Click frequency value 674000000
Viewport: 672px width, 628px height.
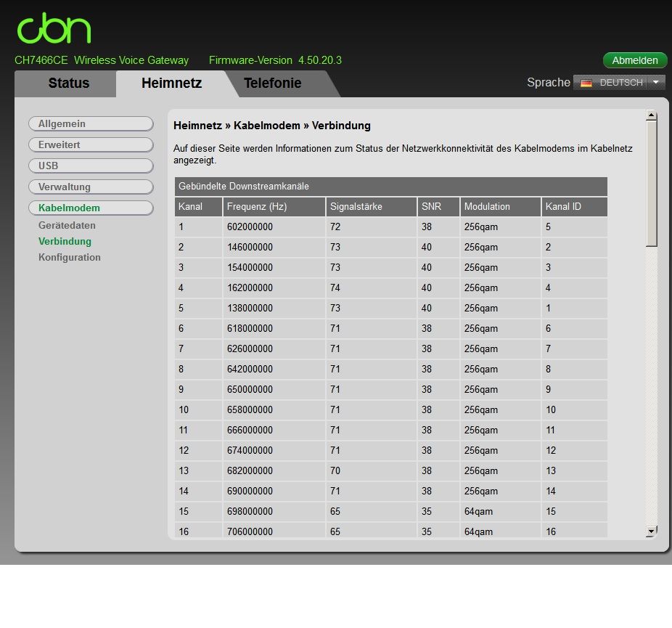click(250, 451)
